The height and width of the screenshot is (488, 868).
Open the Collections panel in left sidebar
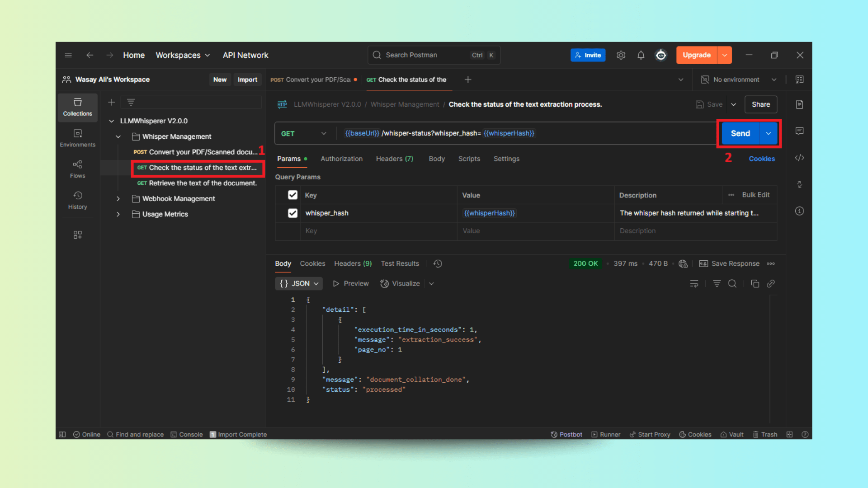(77, 108)
